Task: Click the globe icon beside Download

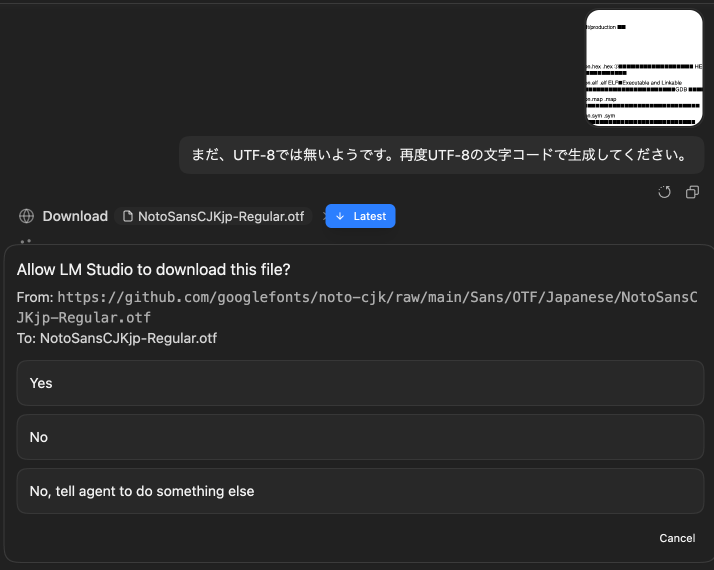Action: (x=26, y=216)
